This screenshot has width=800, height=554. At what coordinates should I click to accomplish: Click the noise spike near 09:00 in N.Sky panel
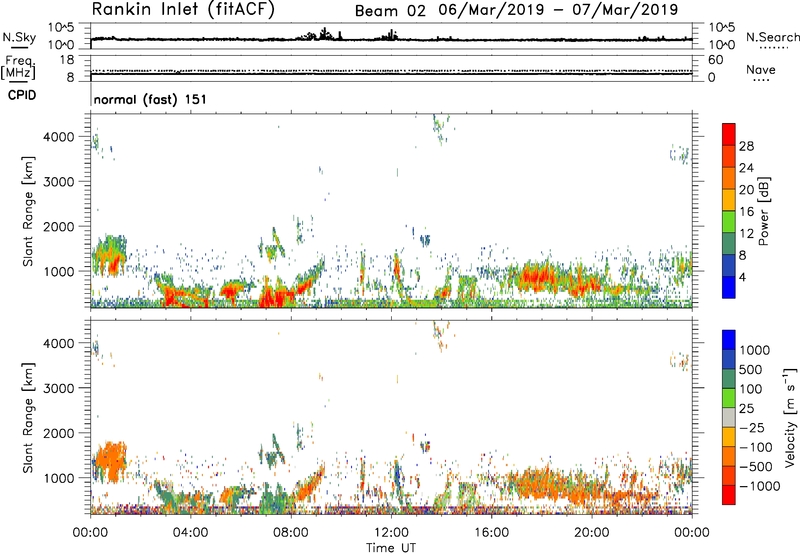tap(323, 34)
